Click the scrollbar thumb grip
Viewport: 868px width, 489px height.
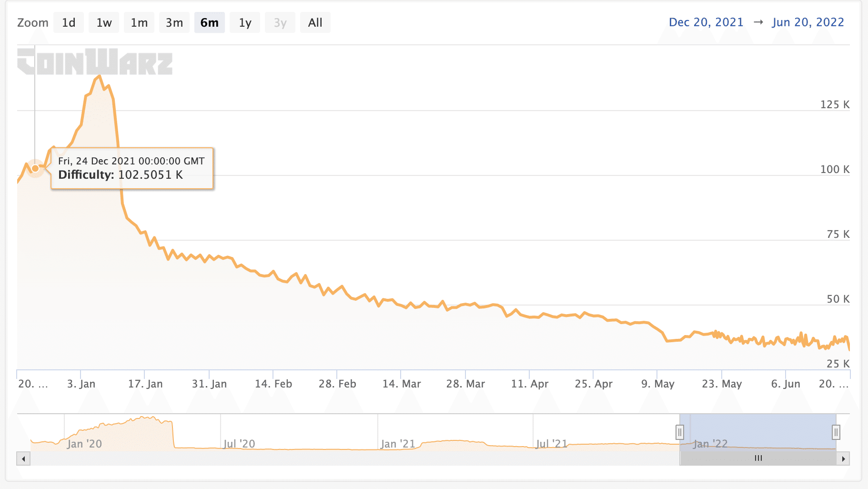click(x=758, y=458)
